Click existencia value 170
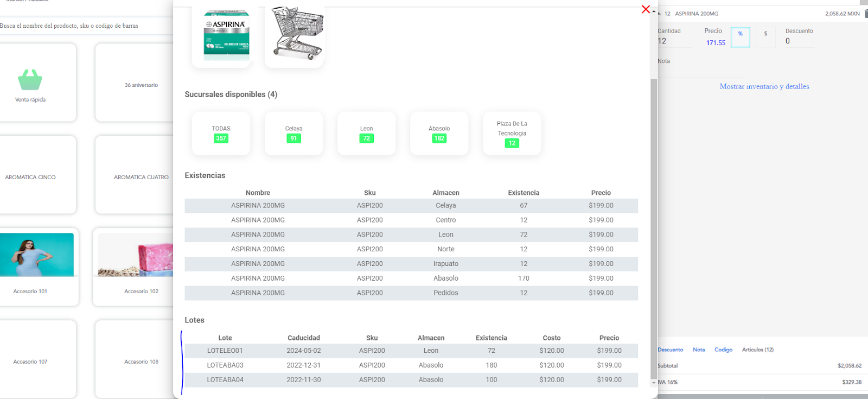Viewport: 868px width, 399px height. coord(524,278)
